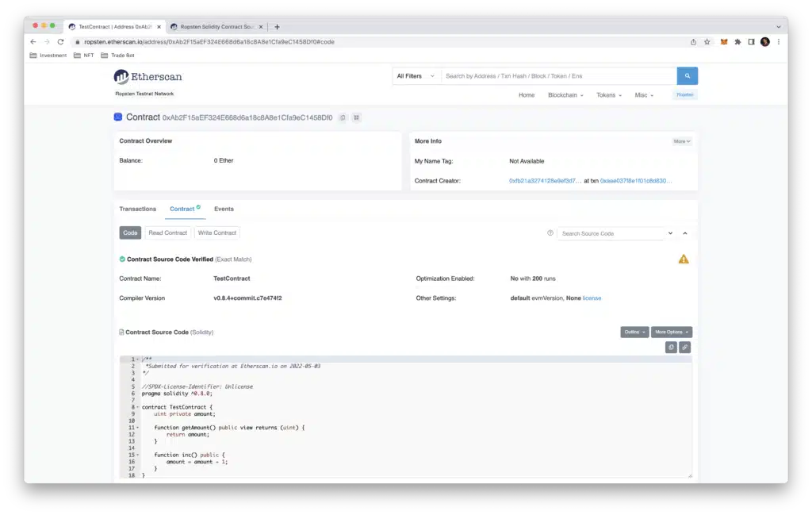The height and width of the screenshot is (515, 812).
Task: Close the Ropsten Solidity Contract tab
Action: pyautogui.click(x=261, y=27)
